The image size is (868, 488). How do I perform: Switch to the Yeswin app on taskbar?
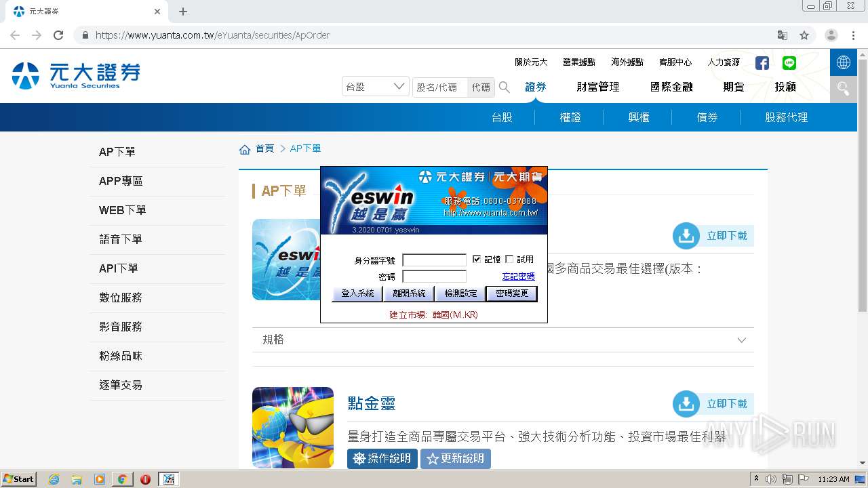point(168,479)
